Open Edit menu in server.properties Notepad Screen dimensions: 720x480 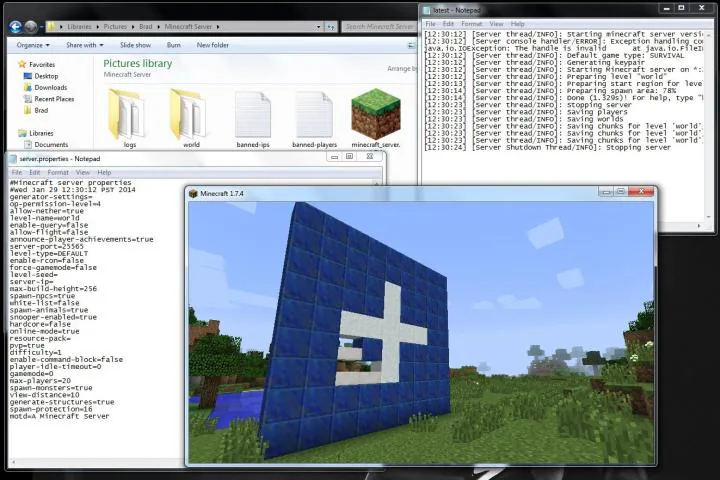(x=35, y=172)
